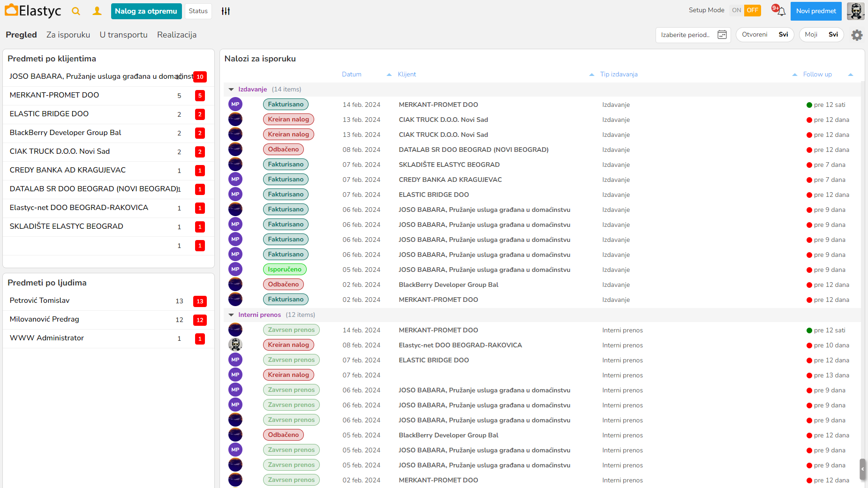Screen dimensions: 868x488
Task: Click the red 10 badge for JOSO BABARA
Action: (200, 77)
